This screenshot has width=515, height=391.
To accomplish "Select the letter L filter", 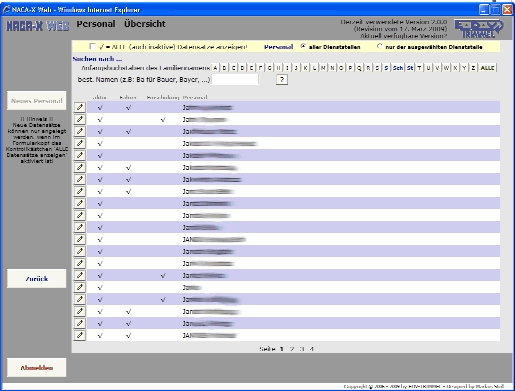I will 314,68.
